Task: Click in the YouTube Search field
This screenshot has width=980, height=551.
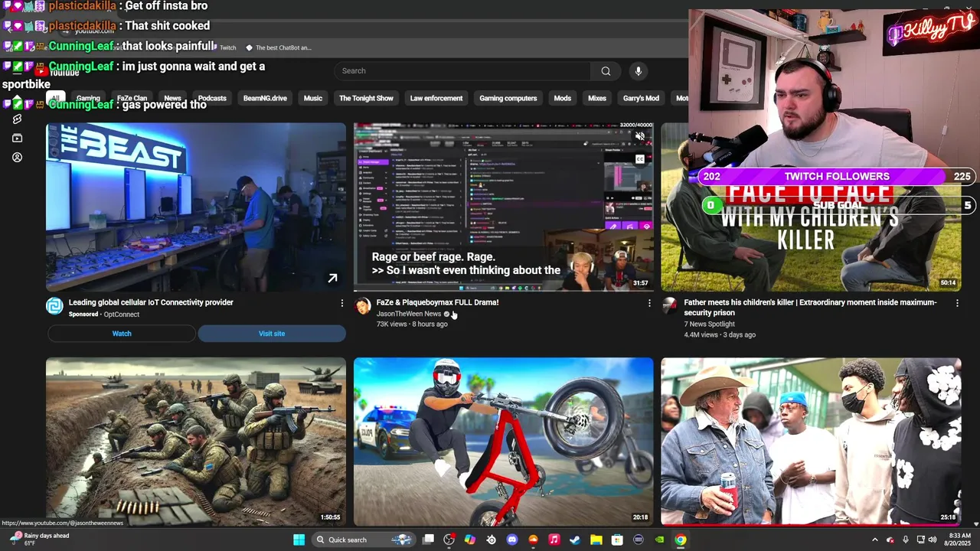Action: 462,71
